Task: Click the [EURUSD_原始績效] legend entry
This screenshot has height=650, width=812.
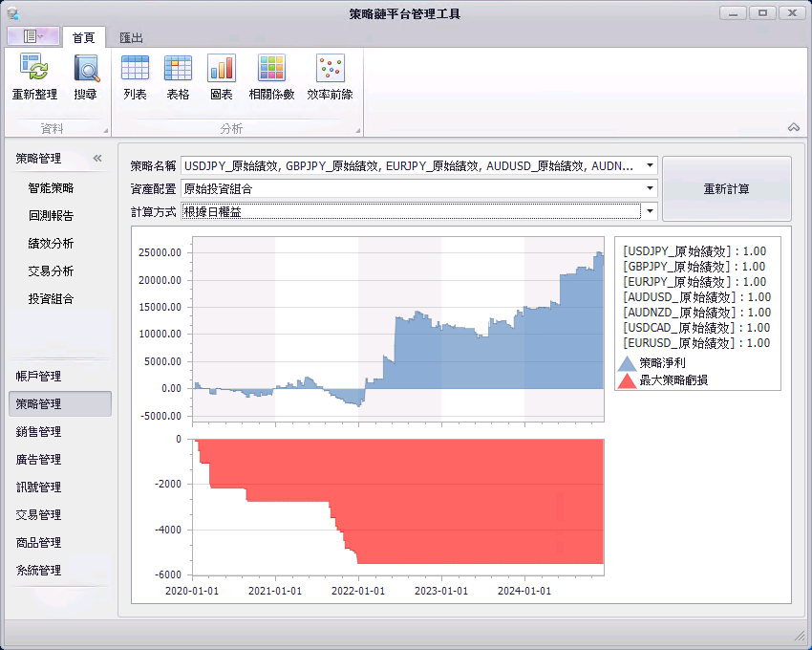Action: point(696,343)
